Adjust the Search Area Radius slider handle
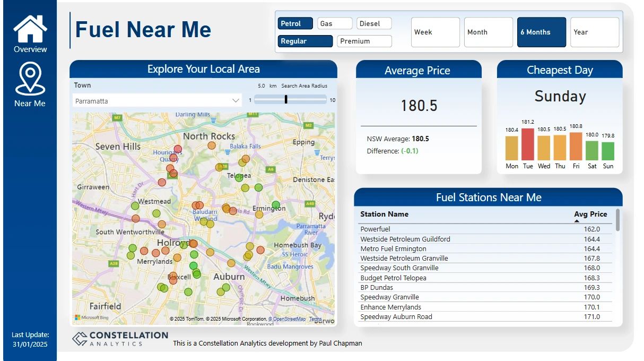644x361 pixels. click(x=287, y=98)
